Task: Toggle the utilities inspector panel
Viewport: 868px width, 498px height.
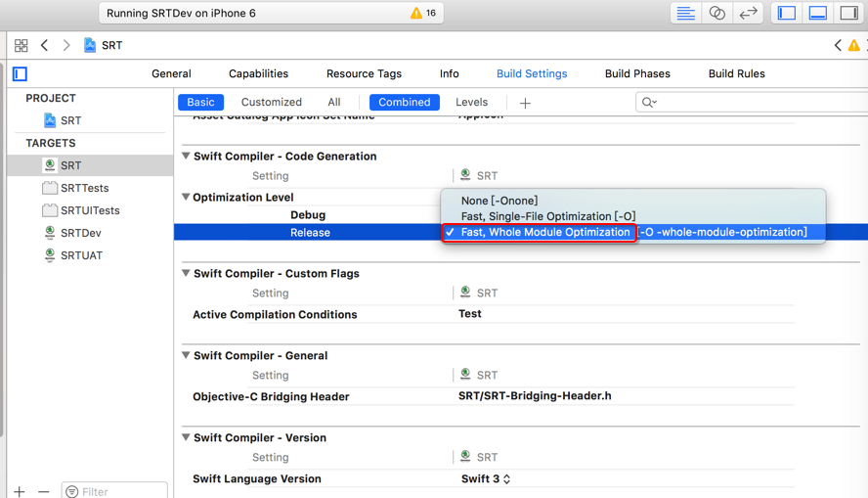Action: [x=849, y=14]
